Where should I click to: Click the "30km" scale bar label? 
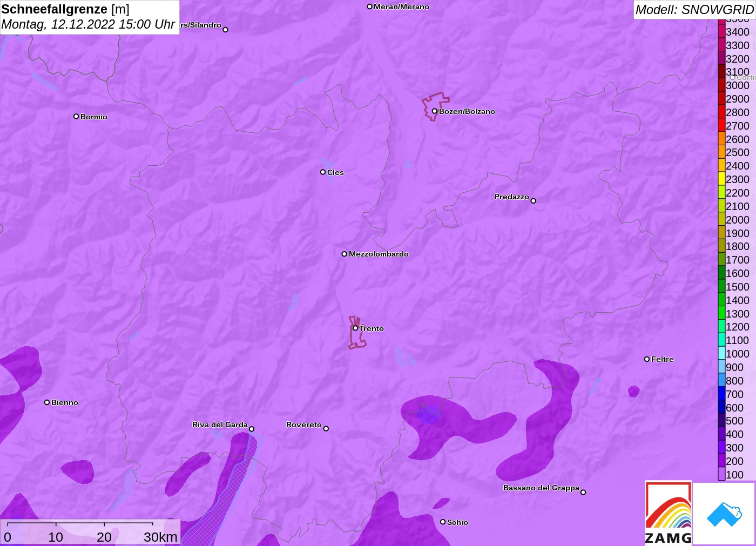[160, 537]
